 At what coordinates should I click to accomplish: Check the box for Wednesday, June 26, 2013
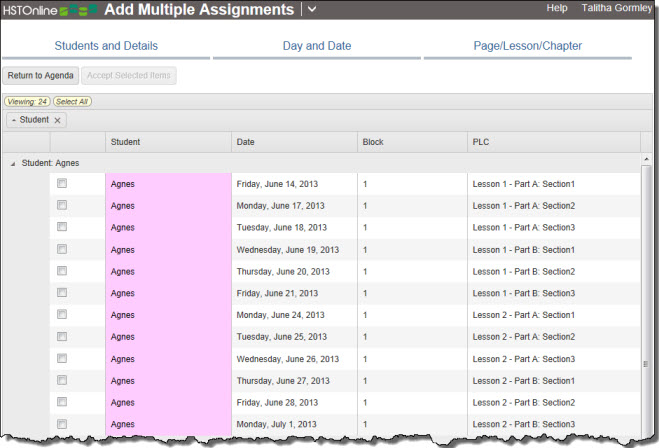(62, 358)
